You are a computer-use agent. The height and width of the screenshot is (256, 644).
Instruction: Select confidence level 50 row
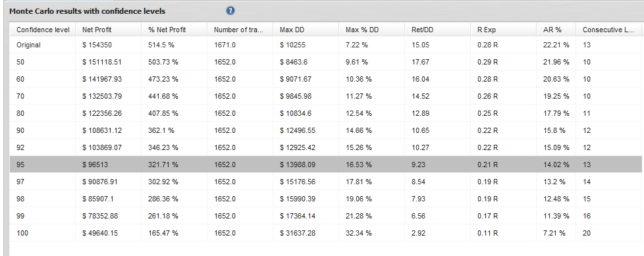[326, 62]
